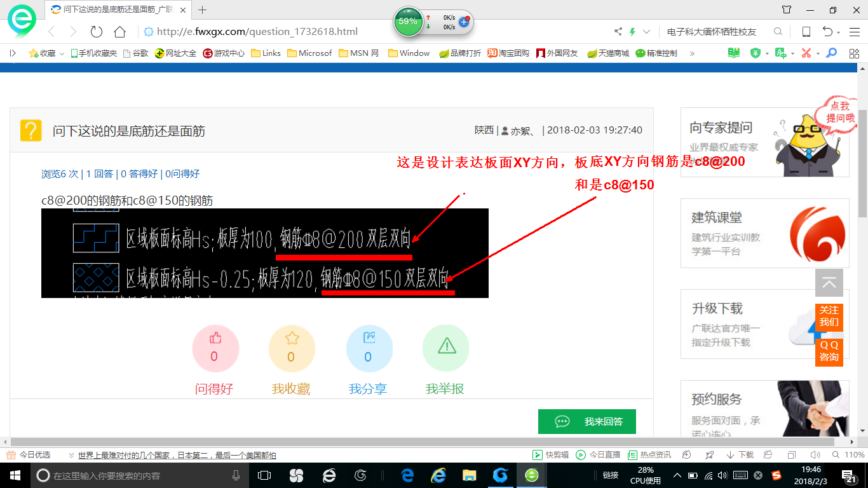Open the 建筑课堂 sidebar card

pyautogui.click(x=764, y=233)
